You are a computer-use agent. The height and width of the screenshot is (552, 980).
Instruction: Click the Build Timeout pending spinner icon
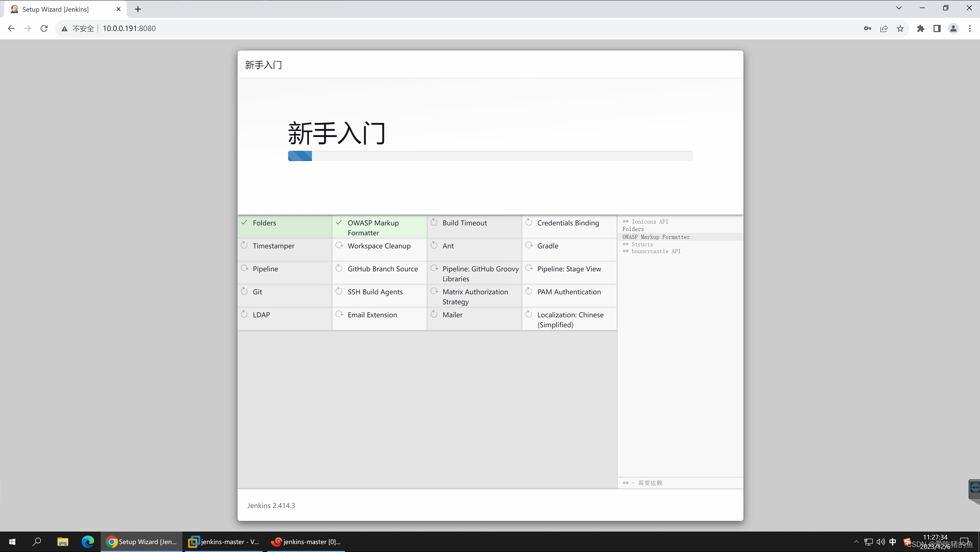point(434,223)
